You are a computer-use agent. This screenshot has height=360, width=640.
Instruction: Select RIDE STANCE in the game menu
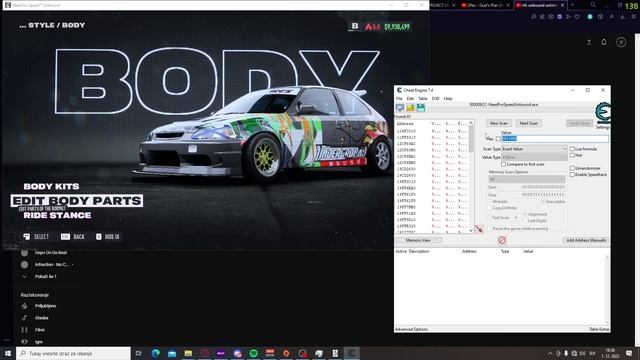[57, 215]
